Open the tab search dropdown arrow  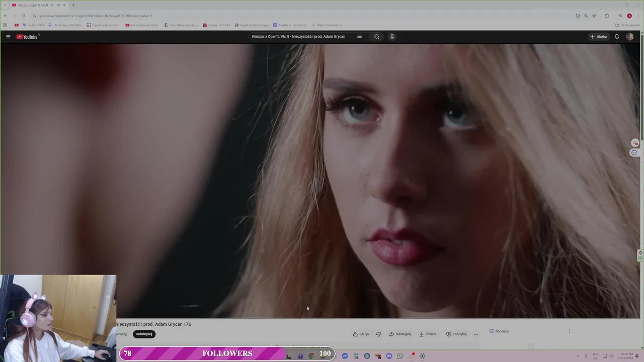click(6, 5)
